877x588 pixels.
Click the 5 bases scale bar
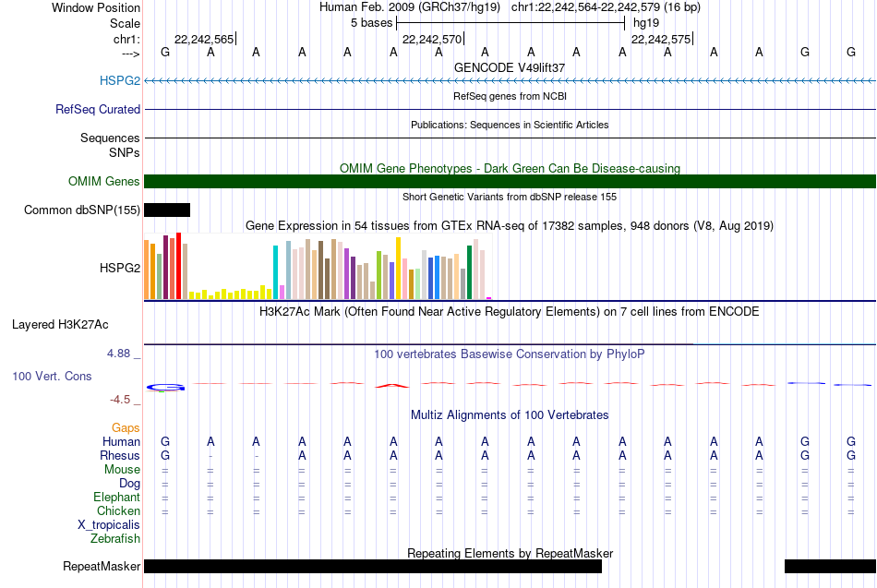511,23
